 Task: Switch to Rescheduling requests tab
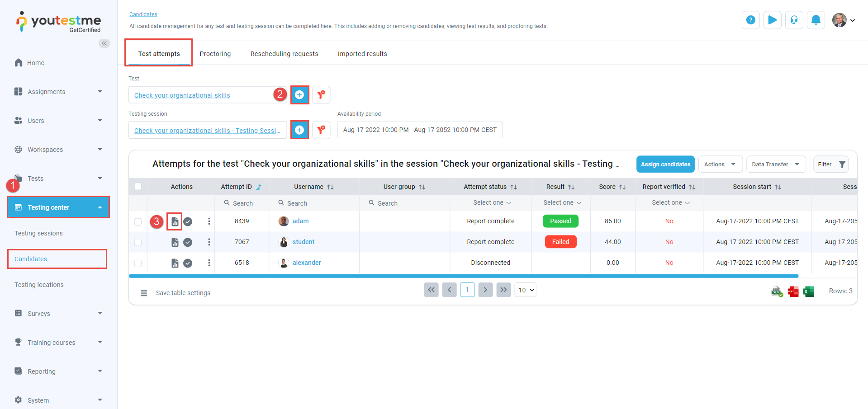point(284,54)
